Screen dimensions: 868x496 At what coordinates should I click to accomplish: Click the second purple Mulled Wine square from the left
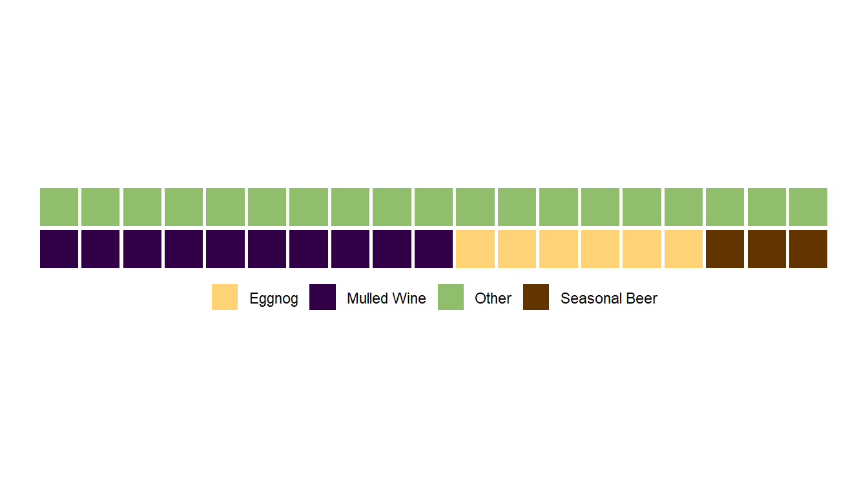[x=100, y=249]
